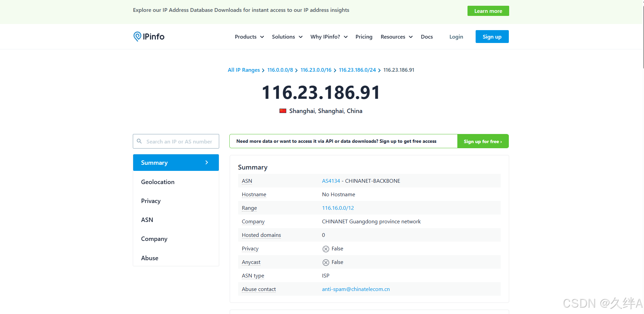Open the Pricing page
This screenshot has width=644, height=314.
click(x=364, y=37)
